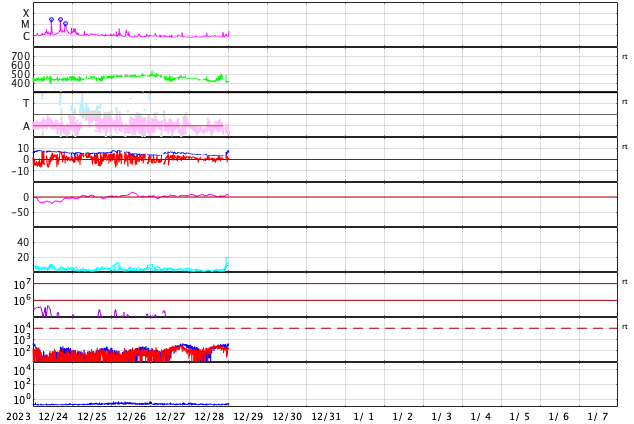Click the 'rt' label beside dashed threshold panel

click(625, 327)
